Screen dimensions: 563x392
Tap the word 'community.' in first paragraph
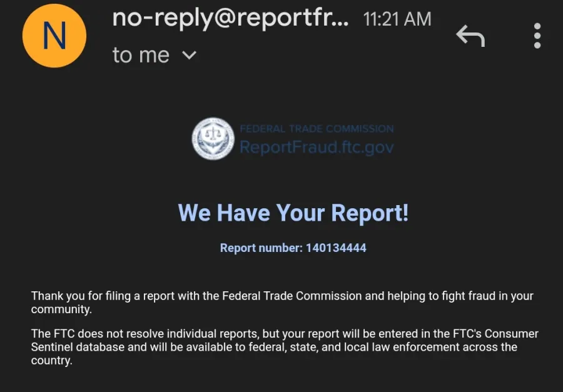(61, 309)
